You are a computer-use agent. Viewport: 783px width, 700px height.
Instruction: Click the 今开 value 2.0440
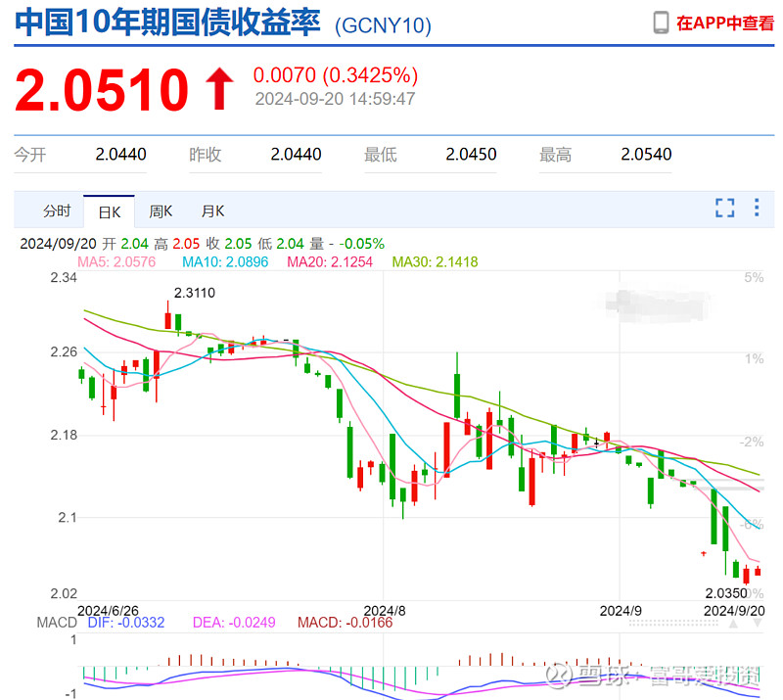[120, 155]
